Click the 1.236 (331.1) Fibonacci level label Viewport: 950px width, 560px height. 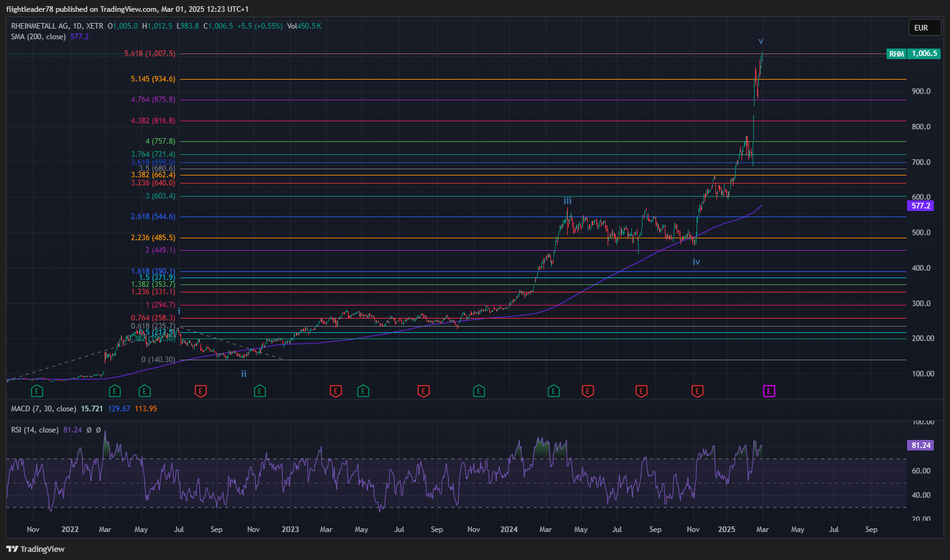[153, 292]
